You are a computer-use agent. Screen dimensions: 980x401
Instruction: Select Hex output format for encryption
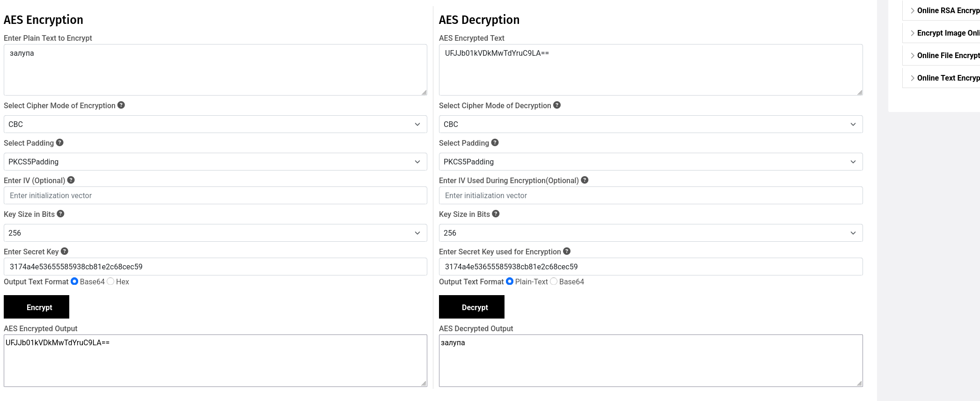110,282
